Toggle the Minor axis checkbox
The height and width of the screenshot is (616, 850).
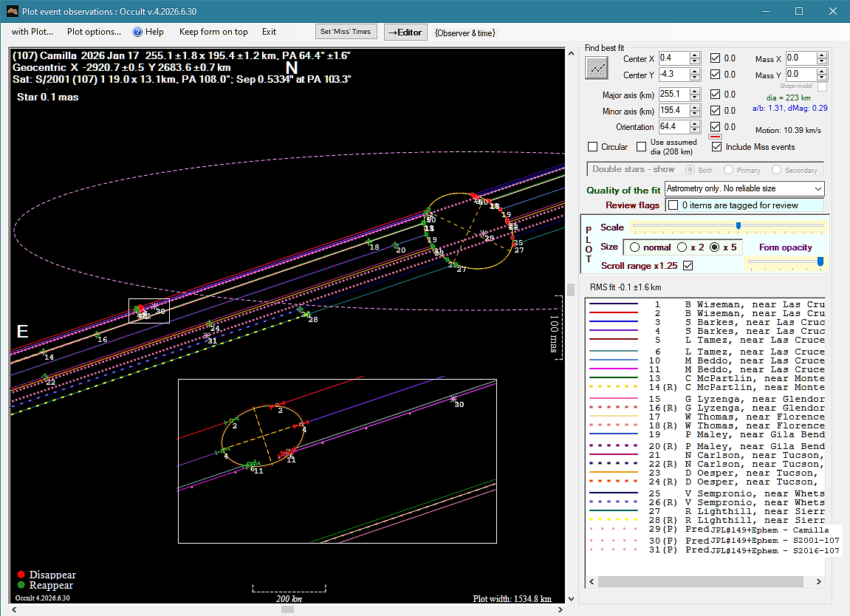click(x=716, y=111)
